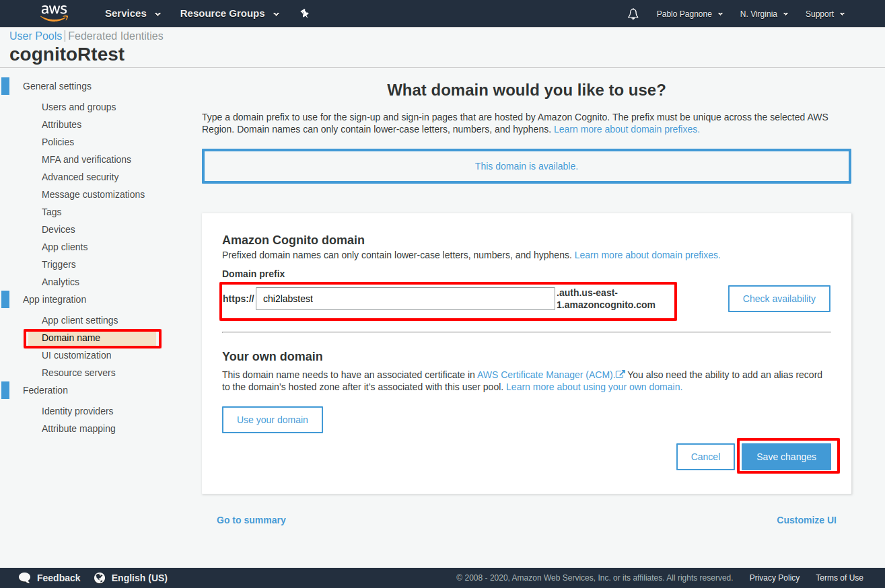Viewport: 885px width, 588px height.
Task: Click inside the Domain prefix text field
Action: (x=404, y=299)
